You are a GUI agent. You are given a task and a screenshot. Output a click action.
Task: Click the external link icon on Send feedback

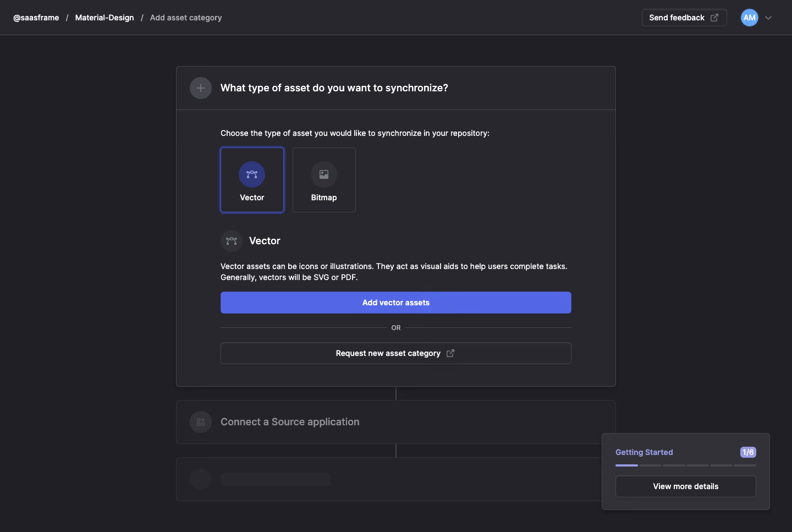(x=714, y=18)
